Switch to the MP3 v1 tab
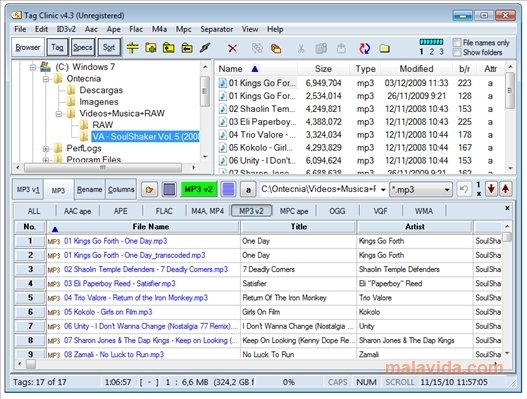The width and height of the screenshot is (527, 399). point(28,190)
